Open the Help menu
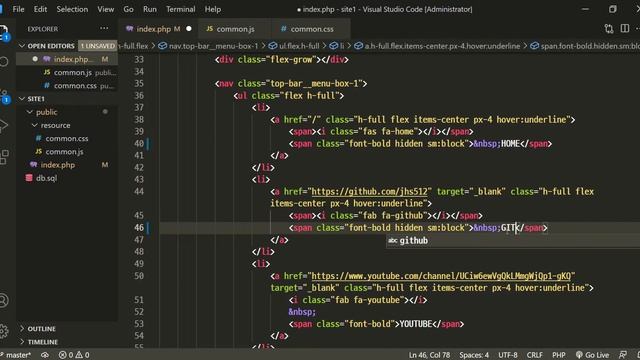 click(x=213, y=9)
